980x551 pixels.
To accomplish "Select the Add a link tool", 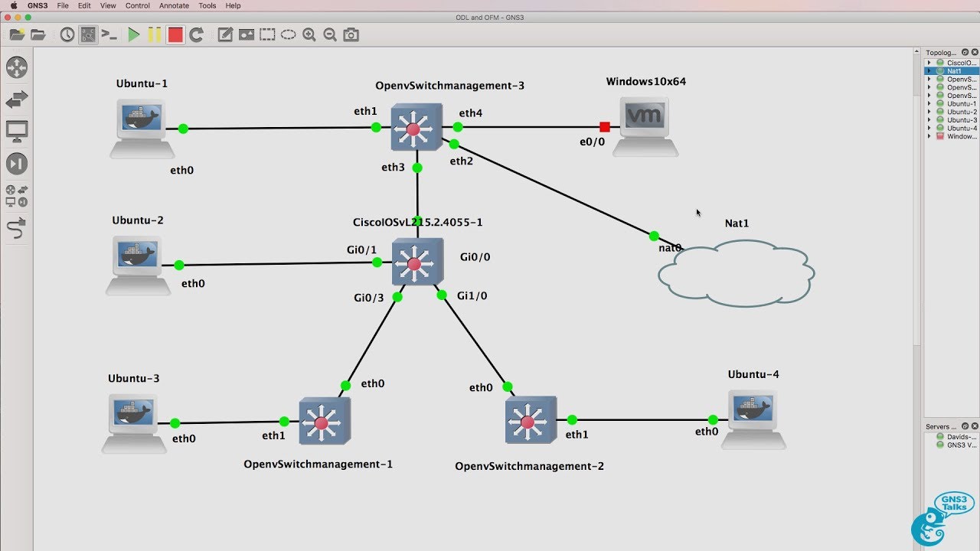I will [17, 228].
